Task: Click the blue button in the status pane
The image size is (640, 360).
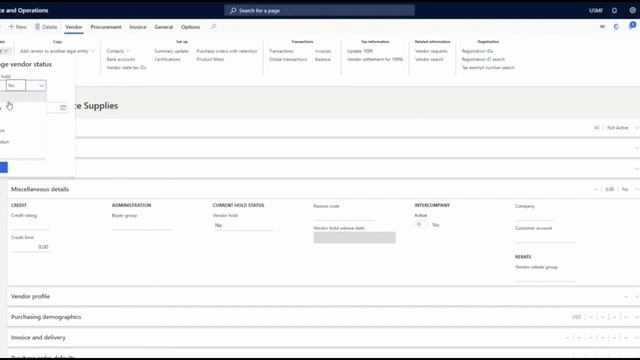Action: [x=4, y=167]
